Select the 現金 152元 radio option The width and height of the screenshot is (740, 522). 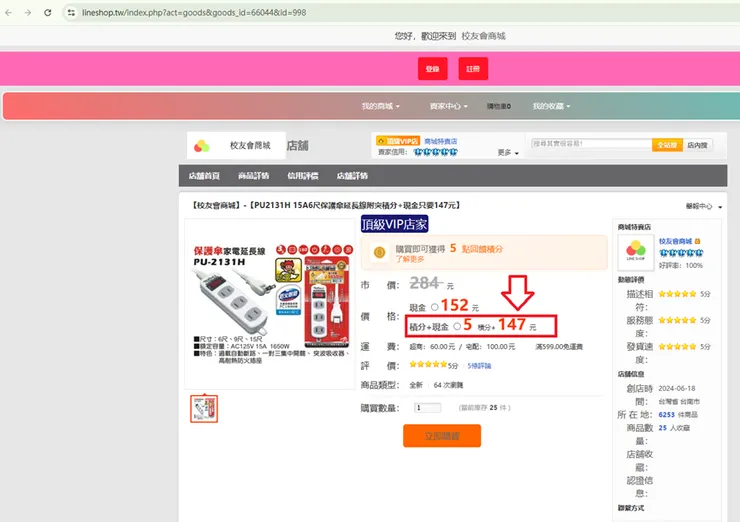[x=435, y=307]
